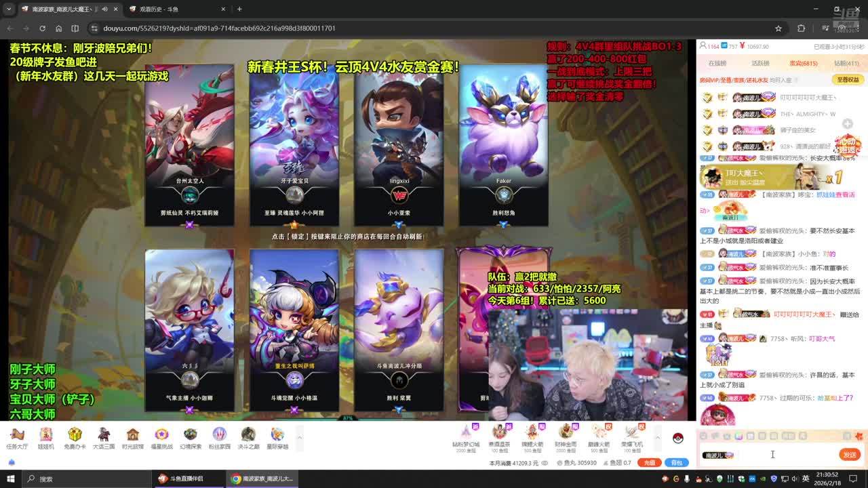Open the 福星挑战 star icon
This screenshot has height=488, width=868.
[161, 438]
